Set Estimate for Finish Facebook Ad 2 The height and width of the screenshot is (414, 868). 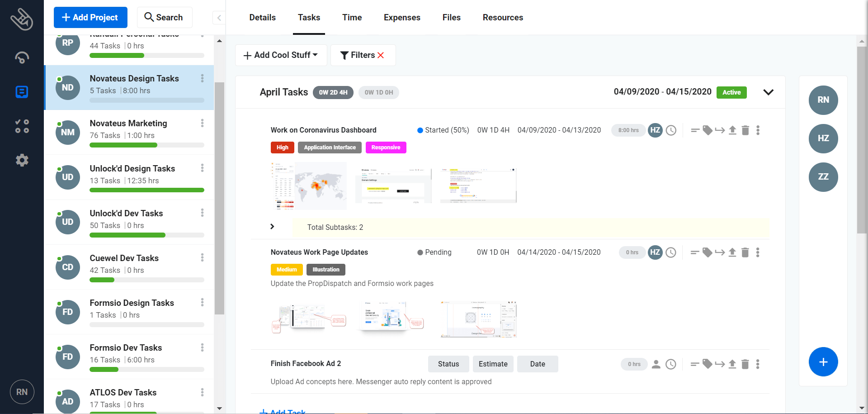click(x=493, y=364)
